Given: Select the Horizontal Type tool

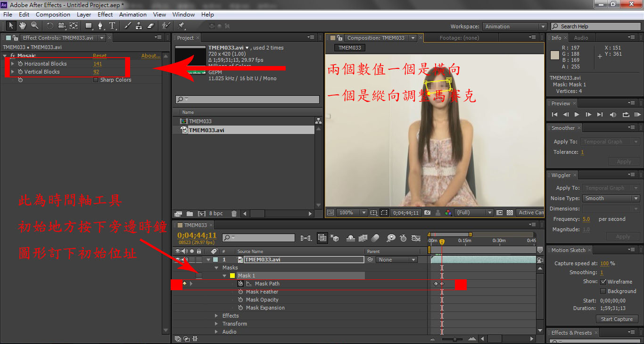Looking at the screenshot, I should point(112,25).
